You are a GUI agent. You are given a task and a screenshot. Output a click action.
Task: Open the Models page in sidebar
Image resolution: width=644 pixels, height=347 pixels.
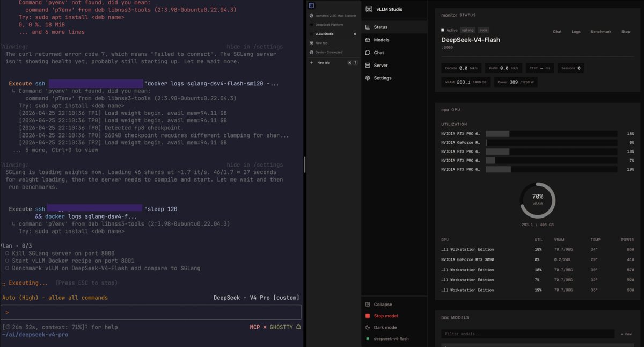pos(394,40)
